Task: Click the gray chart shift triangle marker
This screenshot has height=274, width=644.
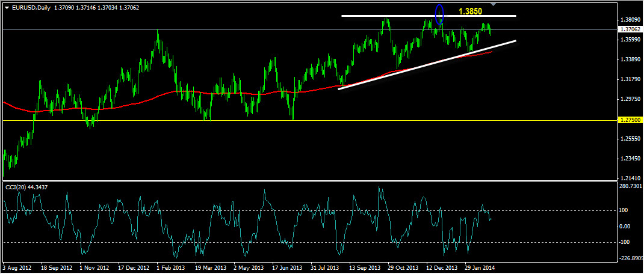Action: click(x=494, y=5)
